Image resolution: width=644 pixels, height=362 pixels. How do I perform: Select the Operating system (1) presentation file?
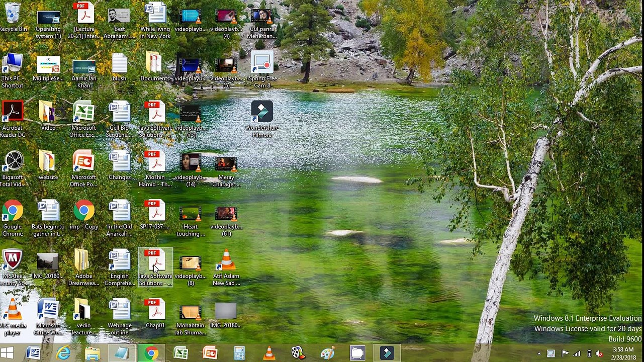48,23
